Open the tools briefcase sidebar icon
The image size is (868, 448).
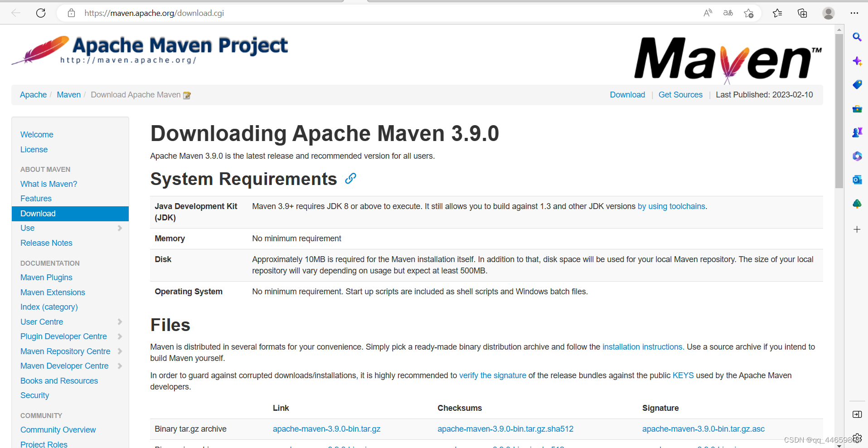coord(857,109)
